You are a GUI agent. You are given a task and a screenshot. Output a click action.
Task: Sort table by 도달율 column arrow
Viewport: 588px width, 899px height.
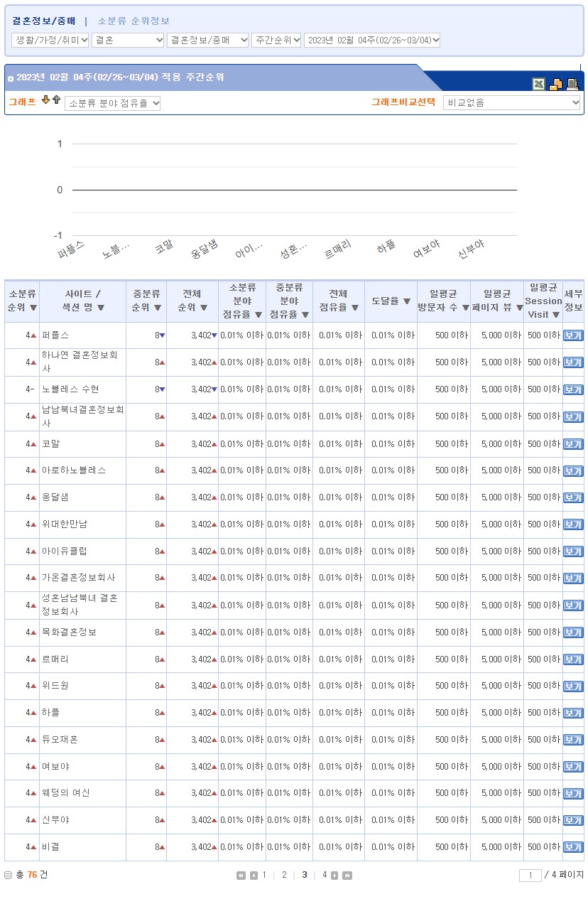point(407,301)
